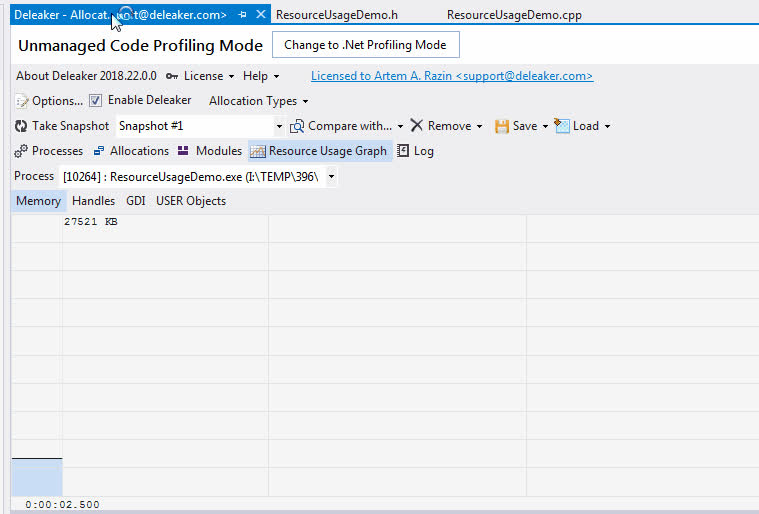Click the Log notebook icon
This screenshot has height=514, width=759.
tap(403, 151)
